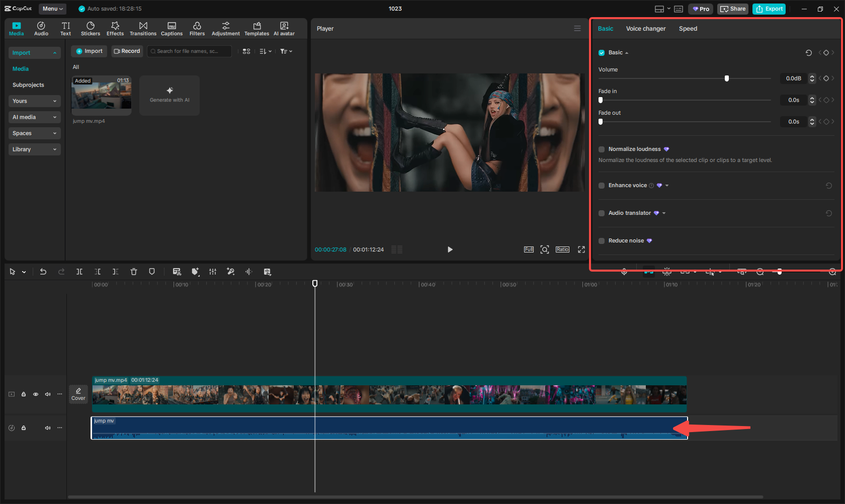Click the Record button in the media panel

[x=127, y=51]
